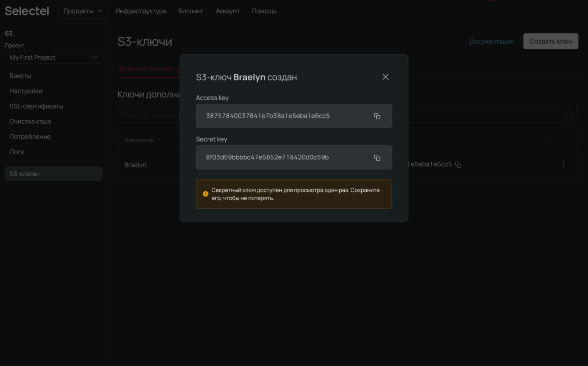Select SSL-сертификаты in sidebar

pos(36,106)
